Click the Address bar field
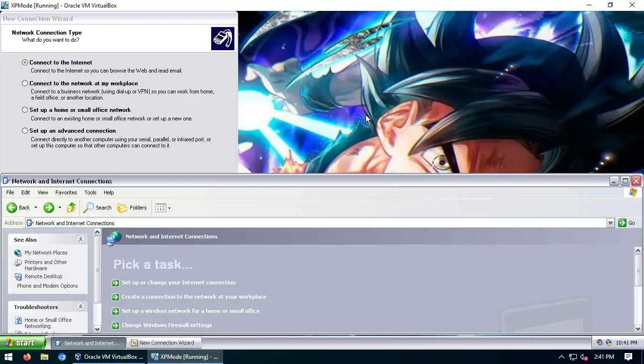Image resolution: width=644 pixels, height=364 pixels. [316, 223]
